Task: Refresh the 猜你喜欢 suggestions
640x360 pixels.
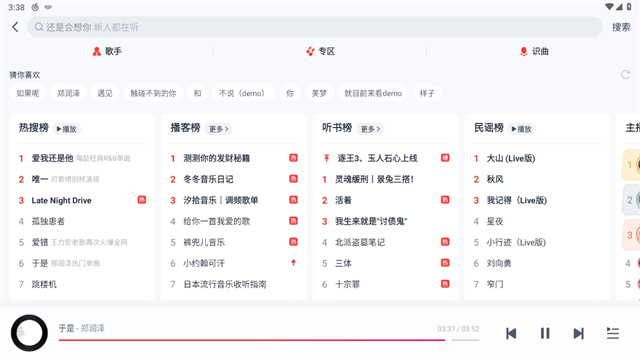Action: (625, 75)
